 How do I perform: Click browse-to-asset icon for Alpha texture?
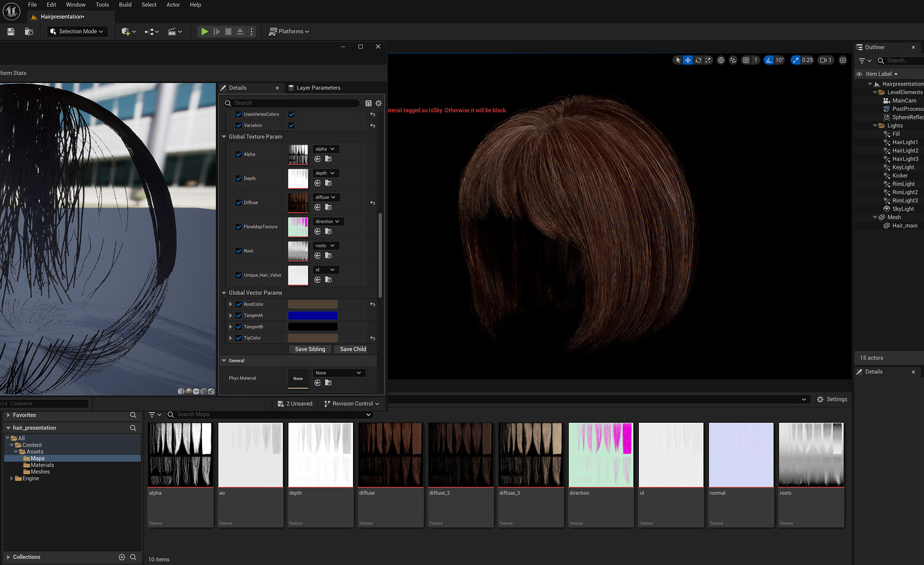point(328,159)
